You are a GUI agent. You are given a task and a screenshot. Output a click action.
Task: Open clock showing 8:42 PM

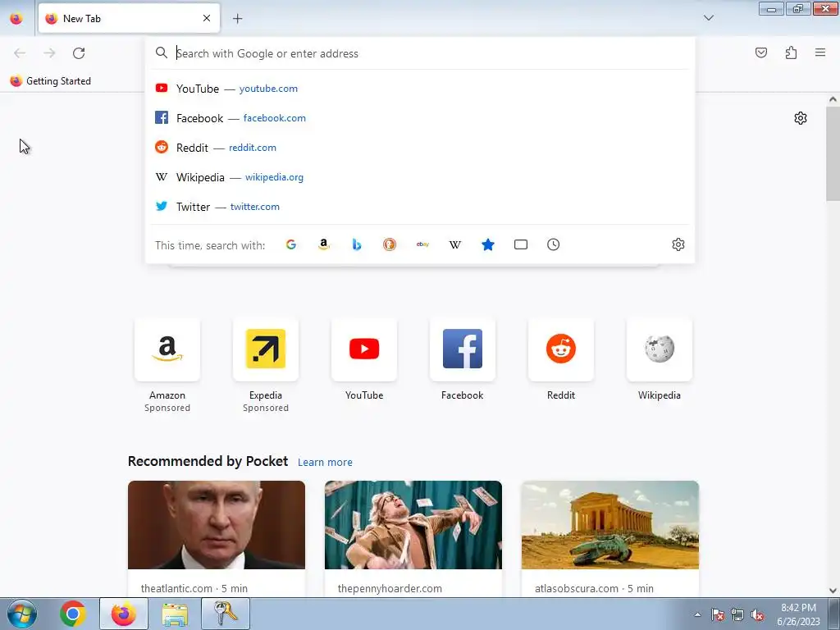(x=798, y=614)
